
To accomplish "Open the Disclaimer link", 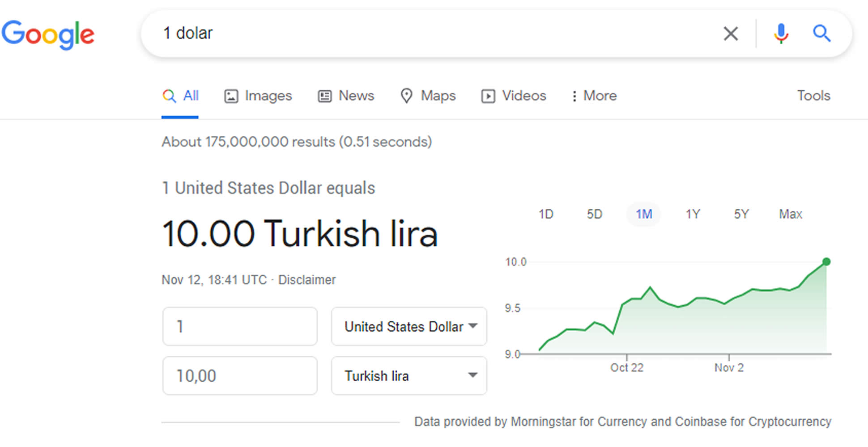I will tap(307, 280).
